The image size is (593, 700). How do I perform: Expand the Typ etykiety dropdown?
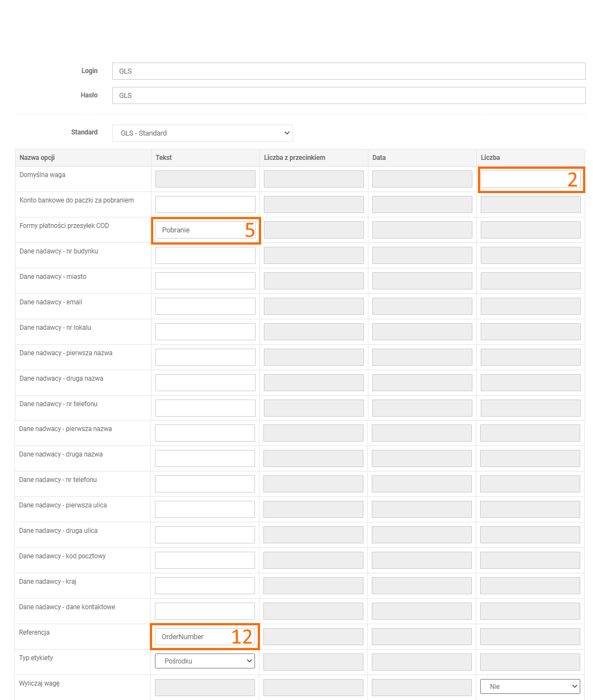tap(205, 661)
